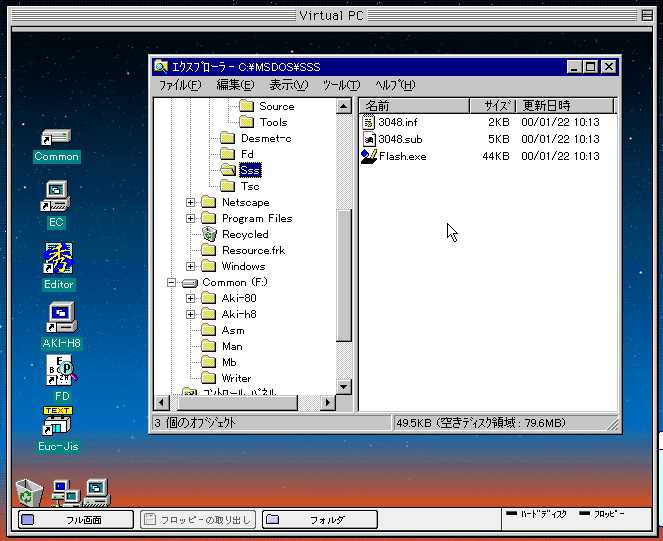Open the 編集(E) menu
This screenshot has width=663, height=541.
click(x=236, y=85)
